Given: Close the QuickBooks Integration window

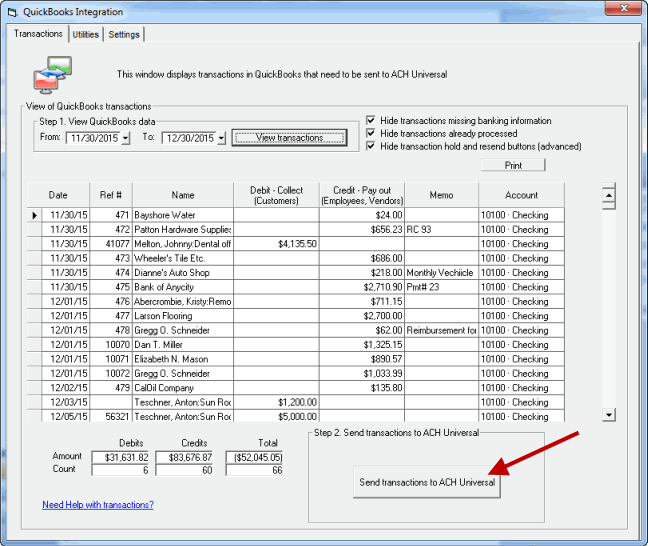Looking at the screenshot, I should [x=624, y=9].
